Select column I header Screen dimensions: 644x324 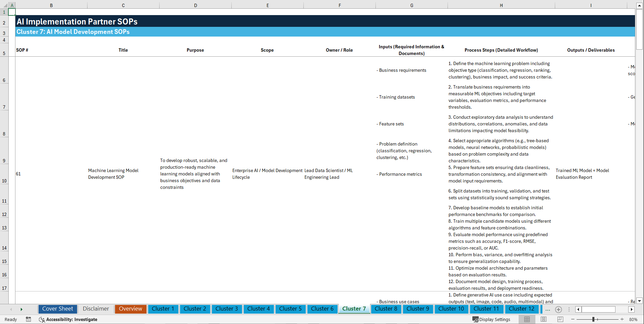(x=591, y=5)
